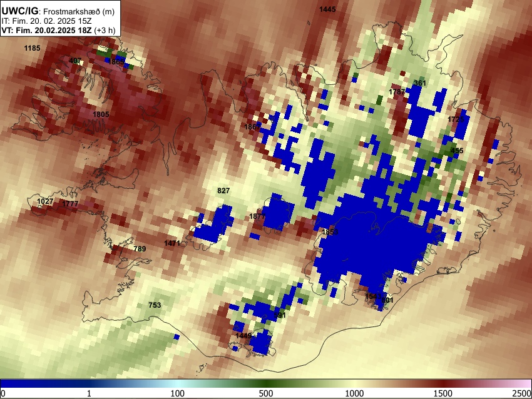Click the map value 1725
This screenshot has width=532, height=399.
coord(456,119)
